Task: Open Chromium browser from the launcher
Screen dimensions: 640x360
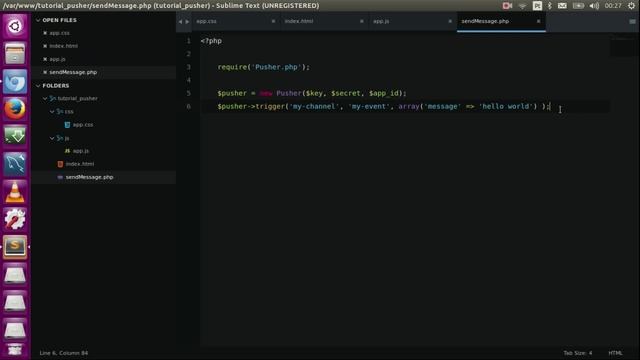Action: (15, 81)
